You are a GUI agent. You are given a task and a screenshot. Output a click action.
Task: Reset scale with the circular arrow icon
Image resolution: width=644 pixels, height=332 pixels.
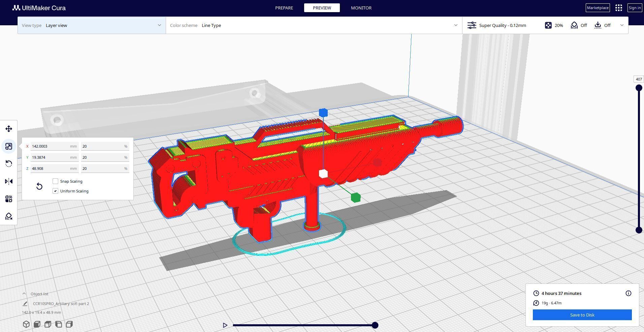coord(39,186)
